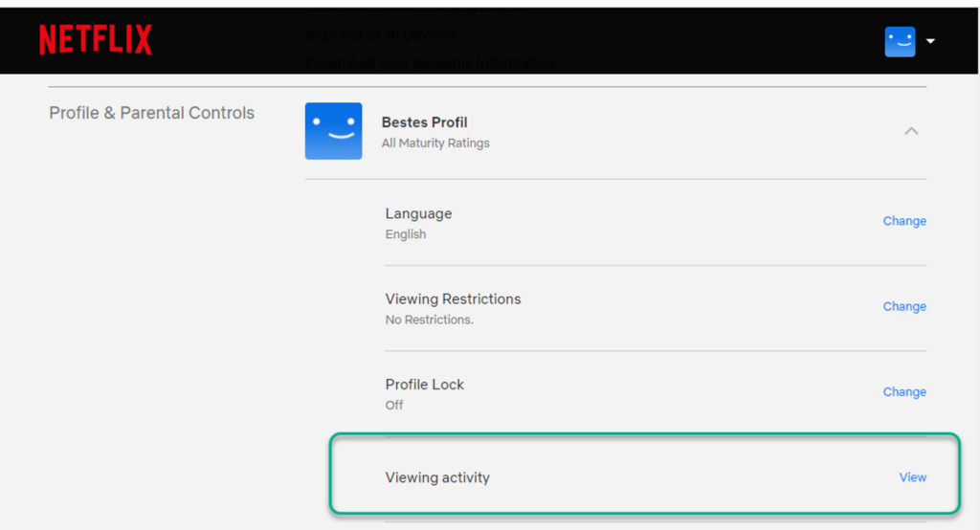The height and width of the screenshot is (530, 980).
Task: Open the View link for Viewing activity
Action: point(912,476)
